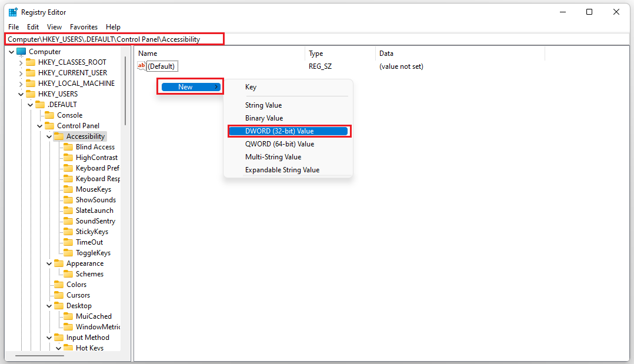This screenshot has height=364, width=634.
Task: Expand the HKEY_LOCAL_MACHINE node
Action: coord(21,84)
